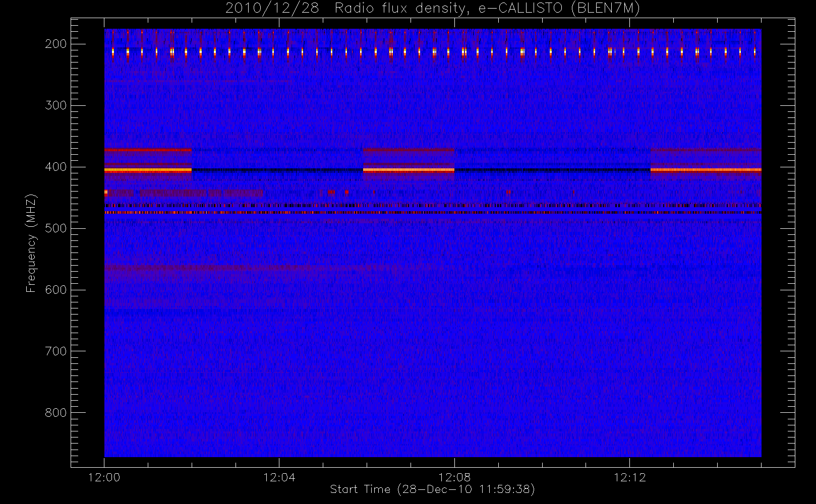Click the 12:04 time tick label
The height and width of the screenshot is (504, 816).
[279, 477]
